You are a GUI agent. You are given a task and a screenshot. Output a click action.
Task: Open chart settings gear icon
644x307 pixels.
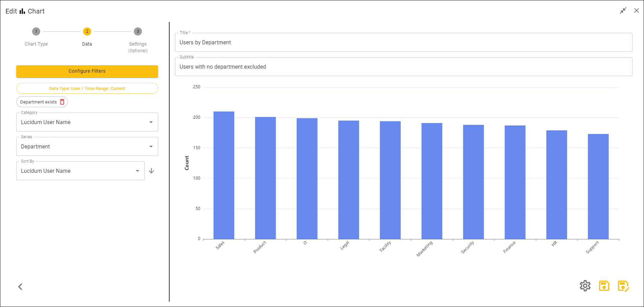point(585,286)
